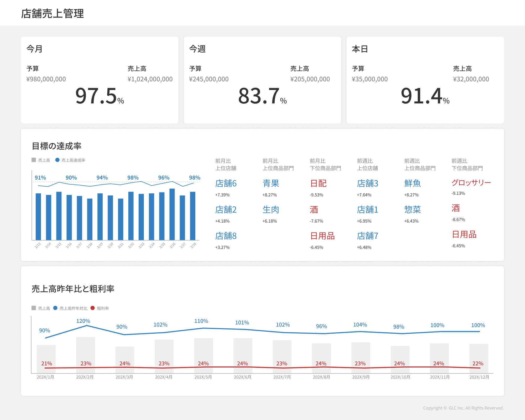Select 日用品 under 前月比 下位商品部門
This screenshot has height=420, width=525.
click(x=322, y=236)
